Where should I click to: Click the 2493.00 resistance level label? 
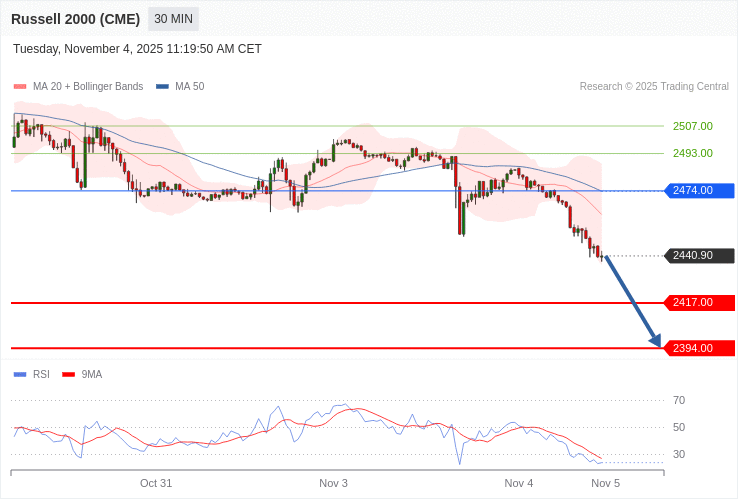coord(692,153)
